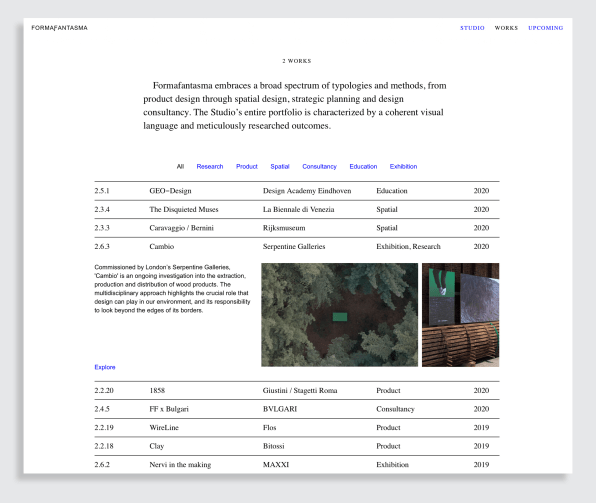The image size is (596, 503).
Task: Expand The Disquieted Muses row
Action: tap(297, 209)
